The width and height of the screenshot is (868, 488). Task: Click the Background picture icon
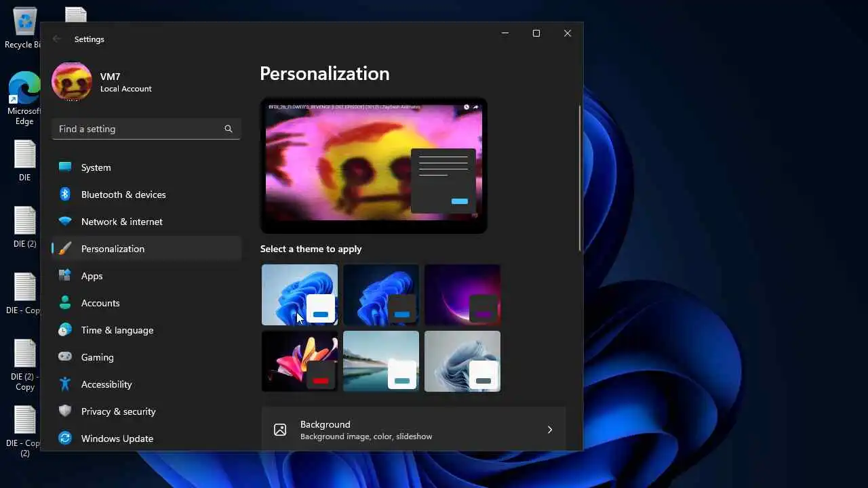pyautogui.click(x=280, y=429)
